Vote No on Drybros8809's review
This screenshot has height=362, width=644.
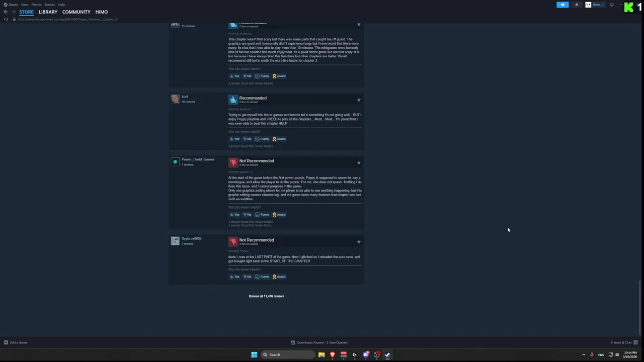[247, 277]
